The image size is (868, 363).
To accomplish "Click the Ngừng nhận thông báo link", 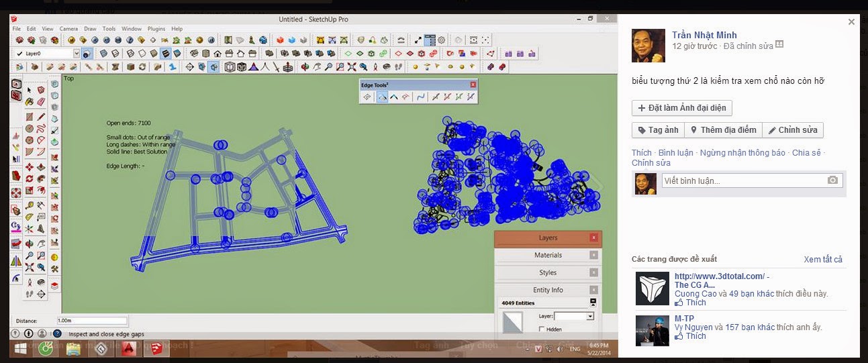I will coord(742,152).
